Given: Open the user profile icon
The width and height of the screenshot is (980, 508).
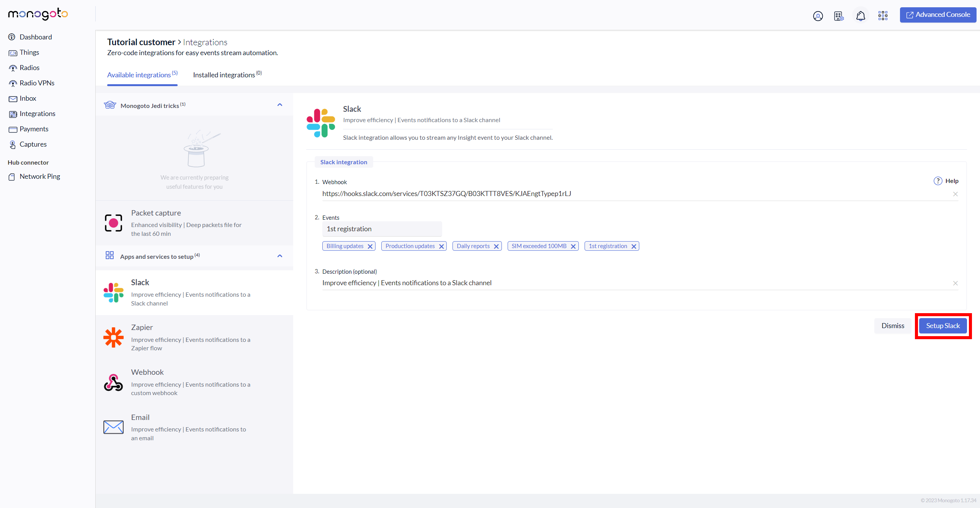Looking at the screenshot, I should [818, 16].
